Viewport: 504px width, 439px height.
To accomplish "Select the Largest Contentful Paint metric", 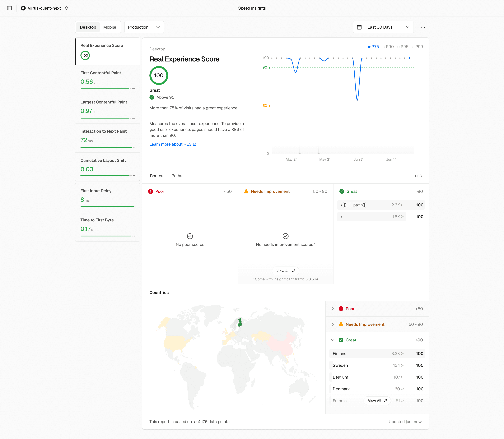I will (108, 109).
